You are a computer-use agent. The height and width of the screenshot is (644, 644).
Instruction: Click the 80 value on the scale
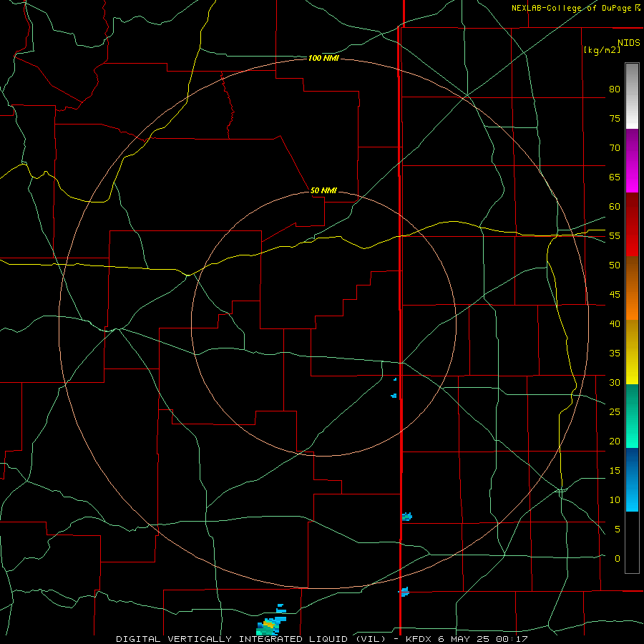tap(615, 89)
